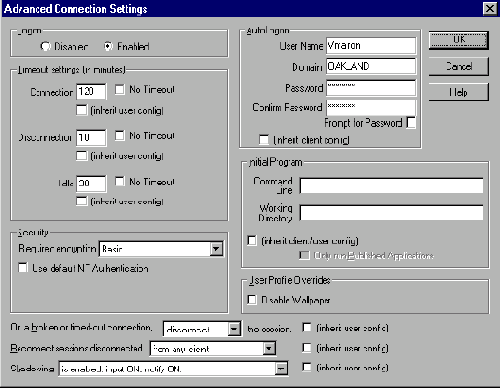The image size is (500, 389).
Task: Open the Required encryption dropdown
Action: pyautogui.click(x=216, y=249)
